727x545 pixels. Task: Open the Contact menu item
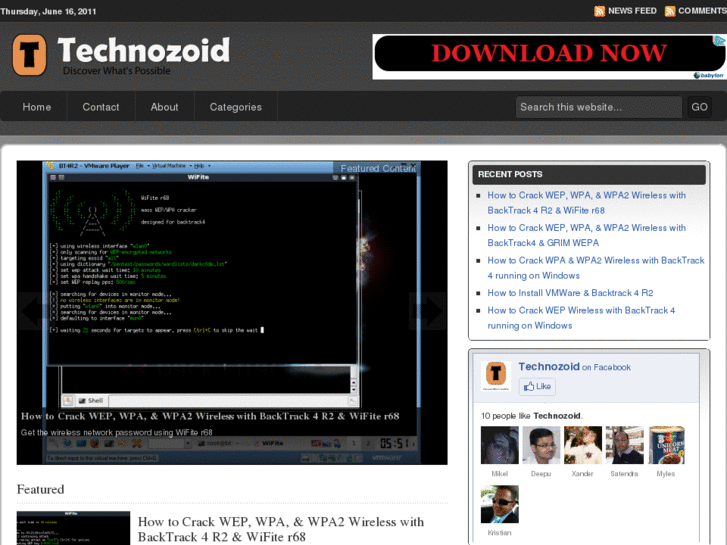(101, 107)
